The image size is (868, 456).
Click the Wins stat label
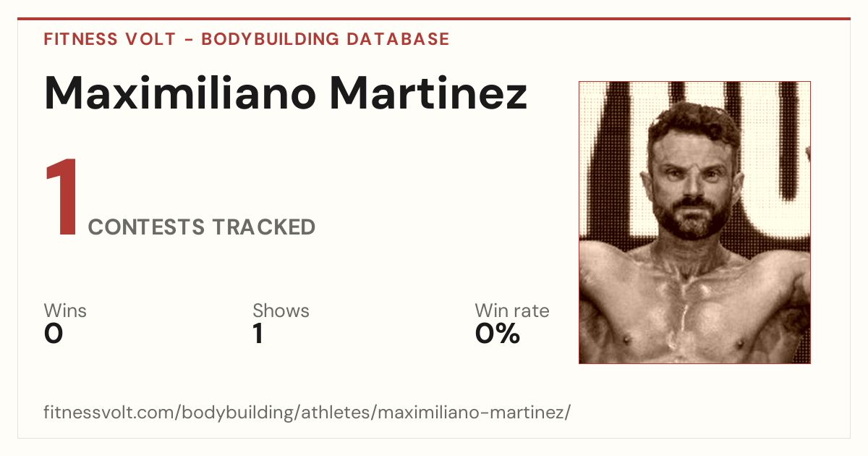(x=65, y=311)
